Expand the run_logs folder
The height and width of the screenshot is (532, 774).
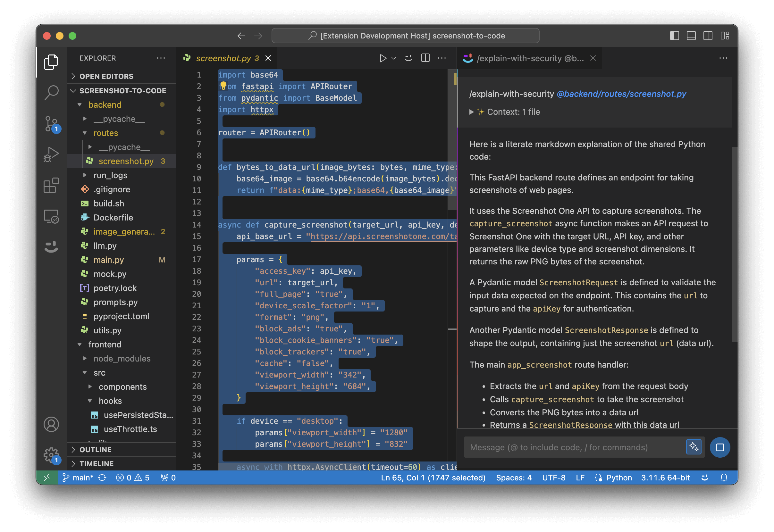tap(121, 175)
